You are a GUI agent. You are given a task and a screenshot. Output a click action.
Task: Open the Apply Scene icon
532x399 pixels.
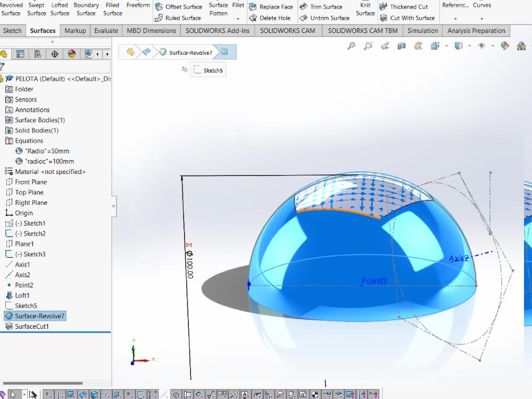click(521, 46)
